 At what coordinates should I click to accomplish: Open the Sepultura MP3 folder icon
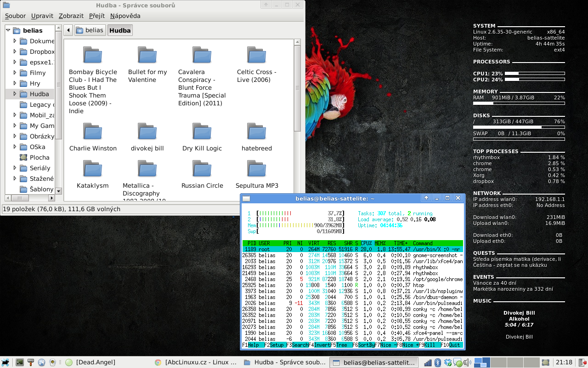(257, 168)
